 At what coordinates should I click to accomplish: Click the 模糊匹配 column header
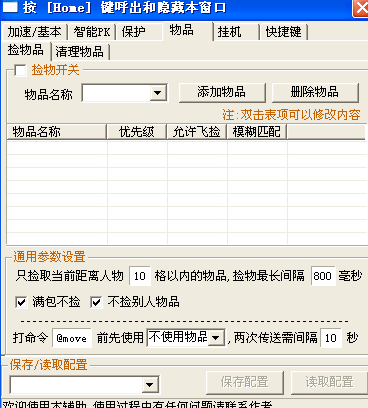(x=257, y=132)
